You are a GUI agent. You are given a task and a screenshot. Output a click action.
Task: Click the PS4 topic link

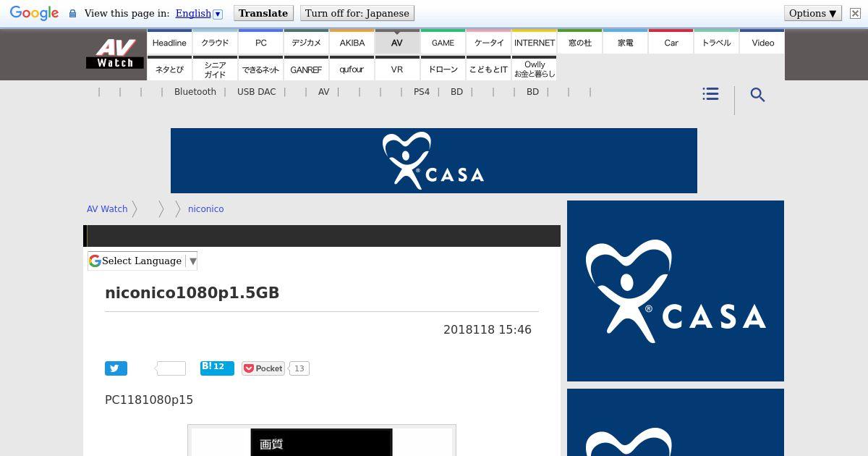point(421,92)
